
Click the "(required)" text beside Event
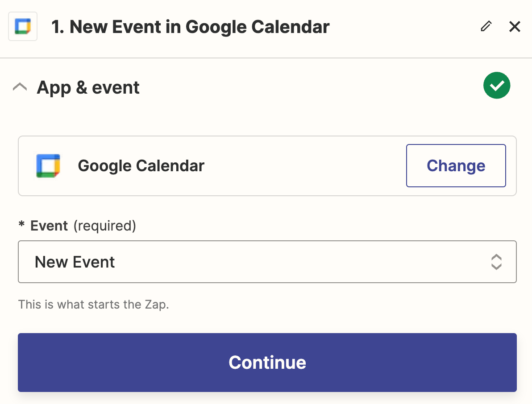[104, 226]
